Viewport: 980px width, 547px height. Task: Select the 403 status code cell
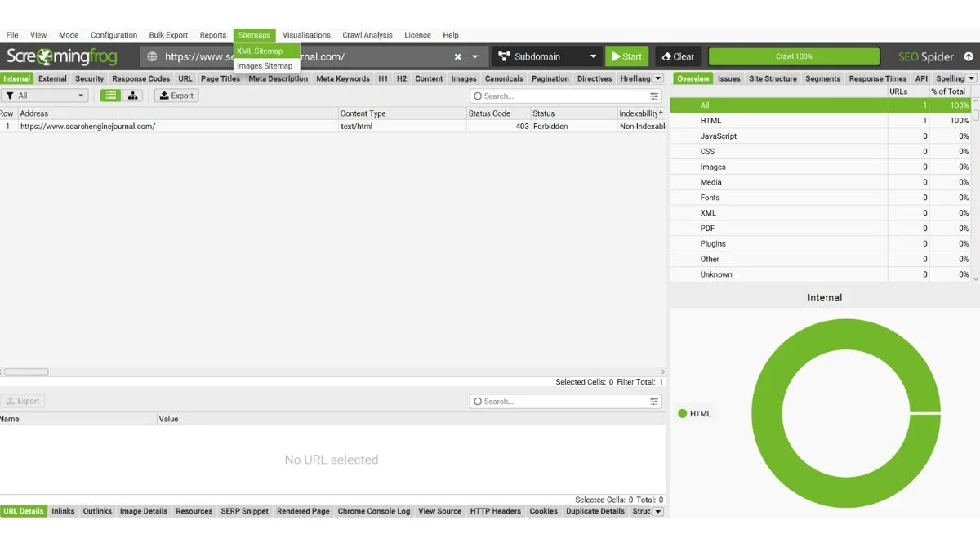498,127
